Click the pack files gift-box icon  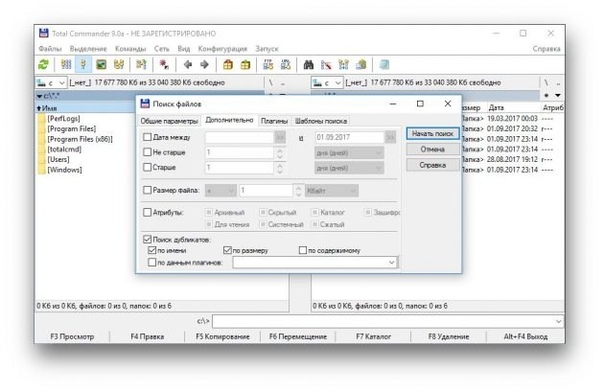228,65
